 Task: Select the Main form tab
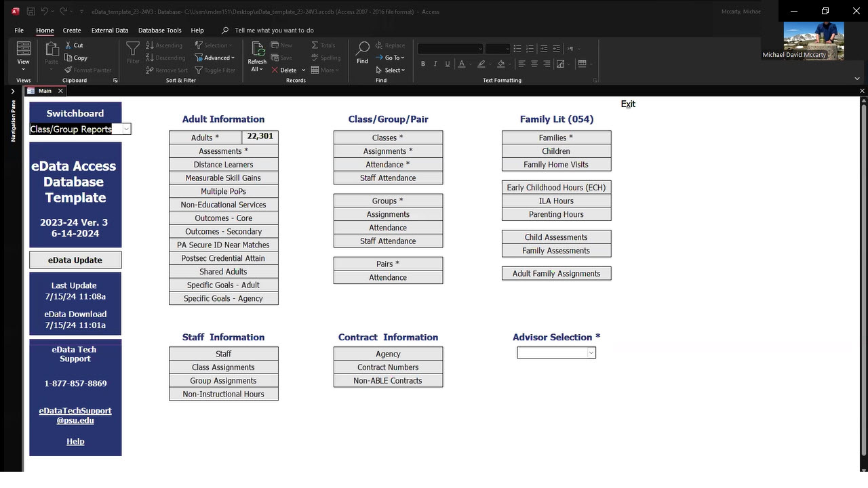[45, 91]
